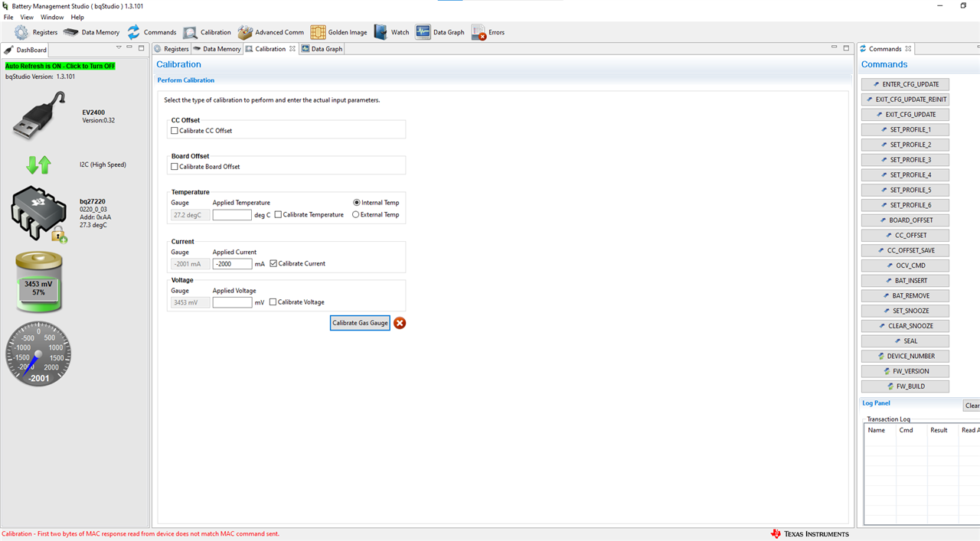Uncheck the Calibrate Current checkbox

click(273, 263)
